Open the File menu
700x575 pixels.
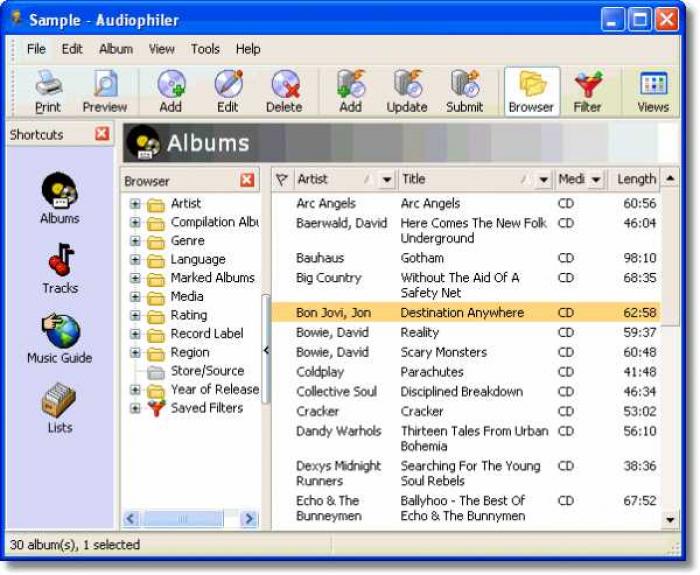click(x=36, y=49)
